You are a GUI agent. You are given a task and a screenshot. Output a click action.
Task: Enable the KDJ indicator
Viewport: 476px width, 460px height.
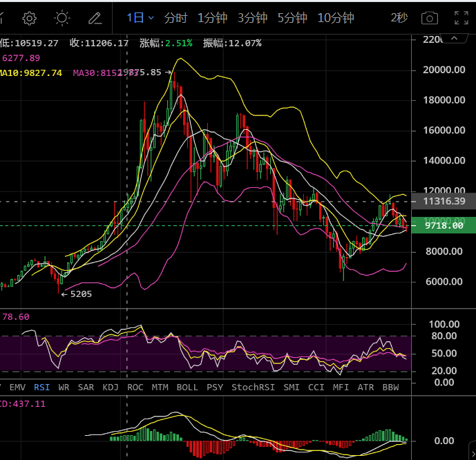[111, 387]
